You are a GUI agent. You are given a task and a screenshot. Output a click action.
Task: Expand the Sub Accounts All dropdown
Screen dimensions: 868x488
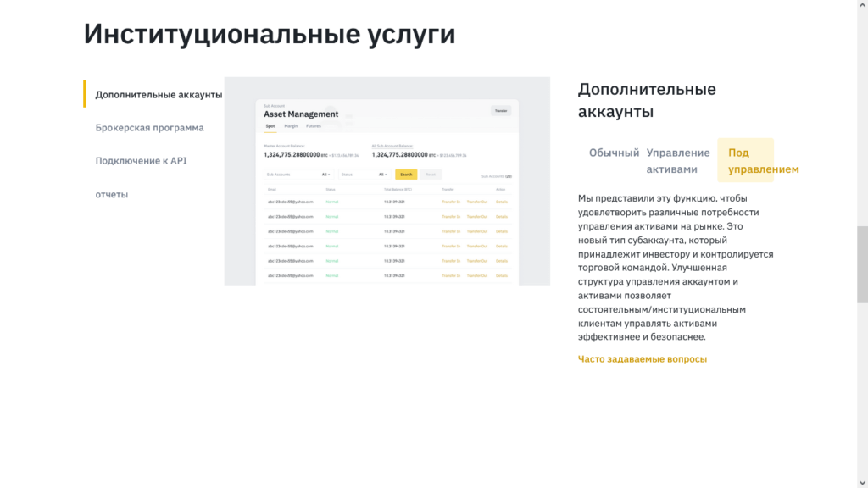tap(325, 175)
